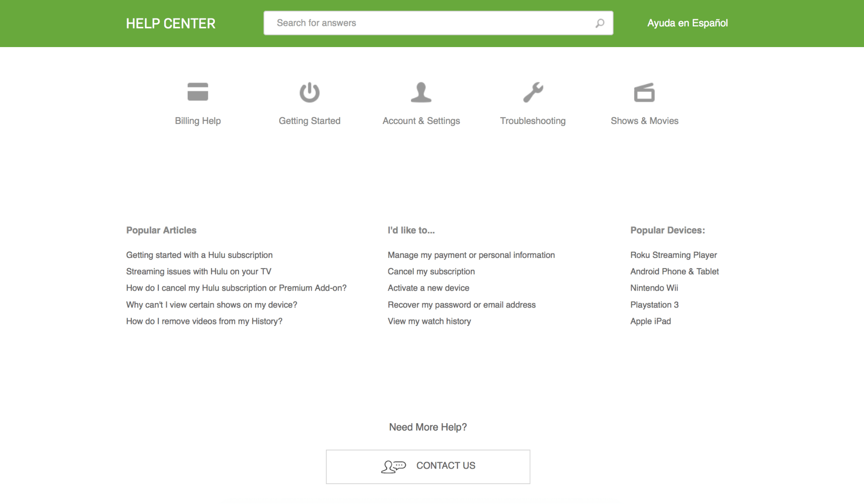
Task: Click the Shows & Movies icon
Action: coord(644,92)
